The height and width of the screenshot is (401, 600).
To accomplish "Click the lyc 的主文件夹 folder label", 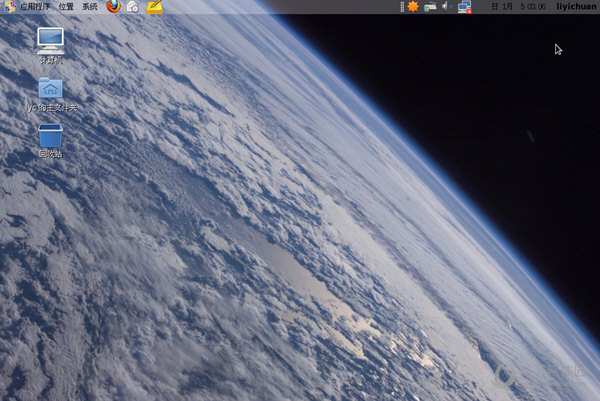I will tap(51, 107).
